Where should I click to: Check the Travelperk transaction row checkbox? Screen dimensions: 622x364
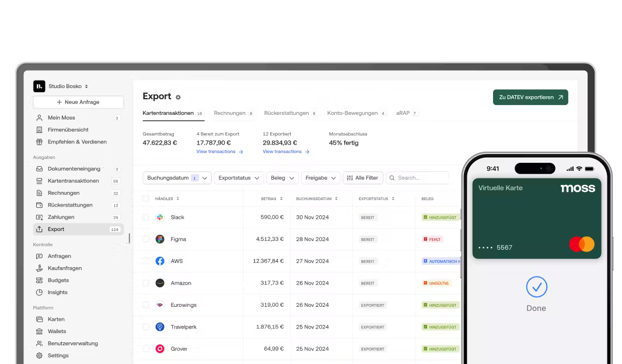[146, 327]
